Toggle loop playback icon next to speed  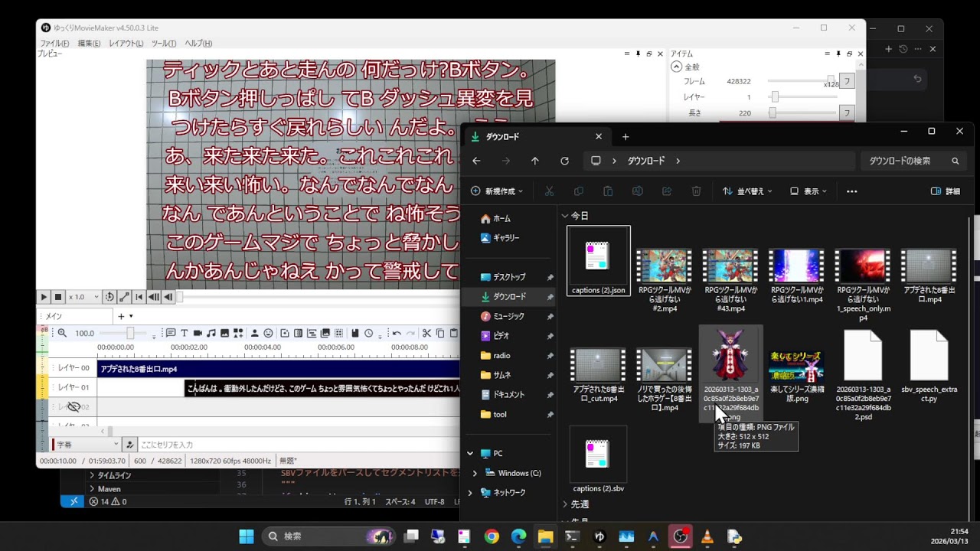pos(109,297)
